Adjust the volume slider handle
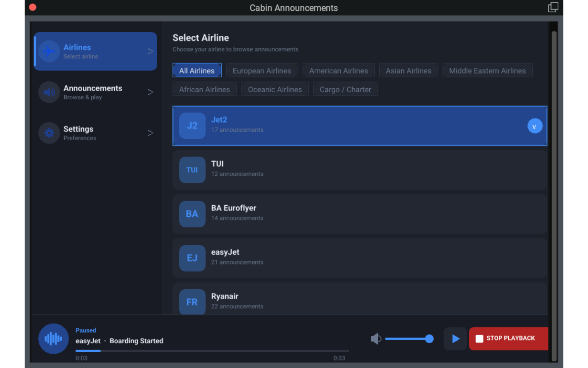 429,339
